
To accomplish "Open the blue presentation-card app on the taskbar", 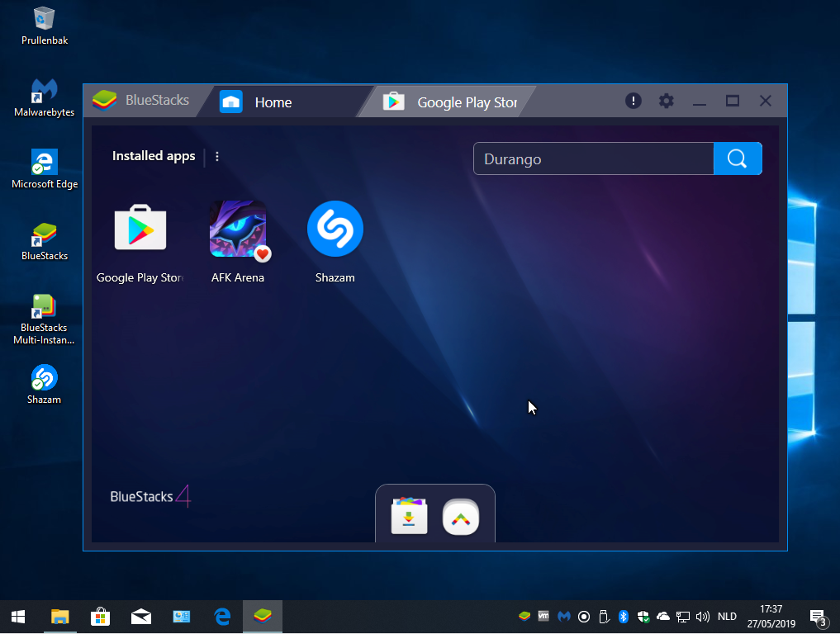I will click(182, 617).
